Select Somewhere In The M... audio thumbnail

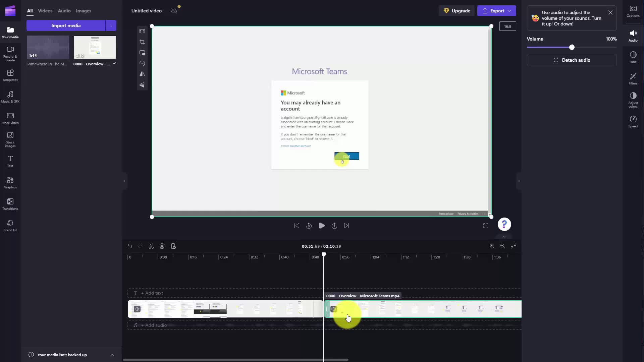tap(48, 47)
